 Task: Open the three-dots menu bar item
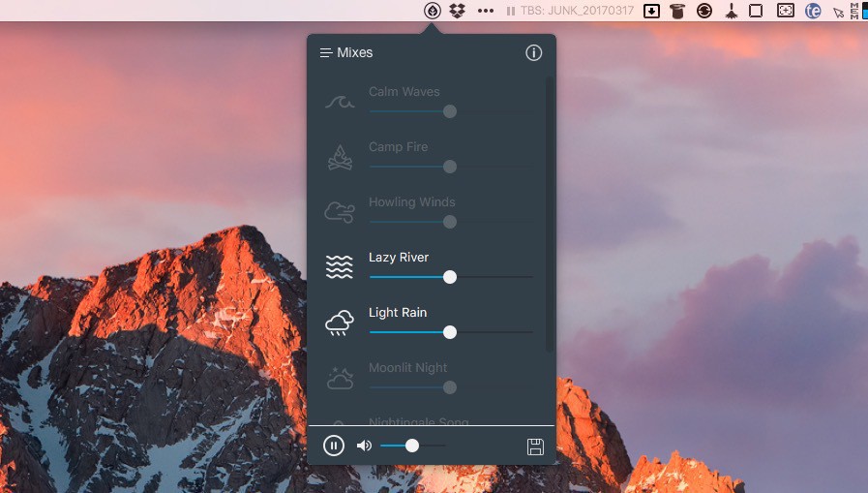(x=486, y=11)
